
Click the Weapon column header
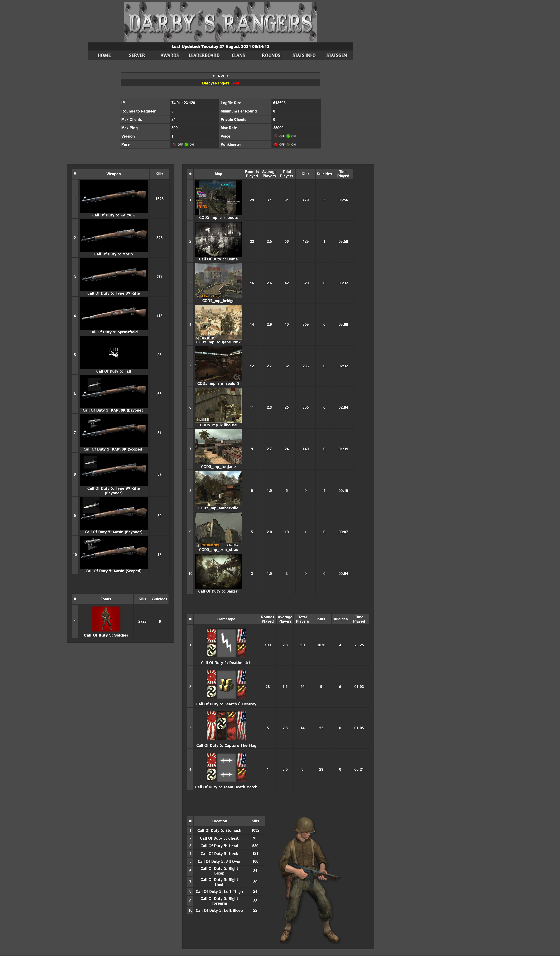click(114, 174)
